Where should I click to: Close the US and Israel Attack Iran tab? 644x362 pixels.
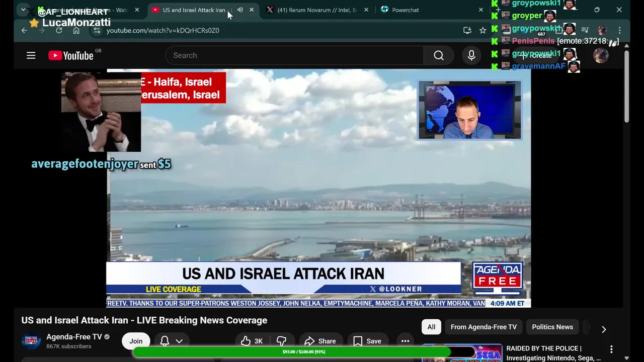coord(252,10)
